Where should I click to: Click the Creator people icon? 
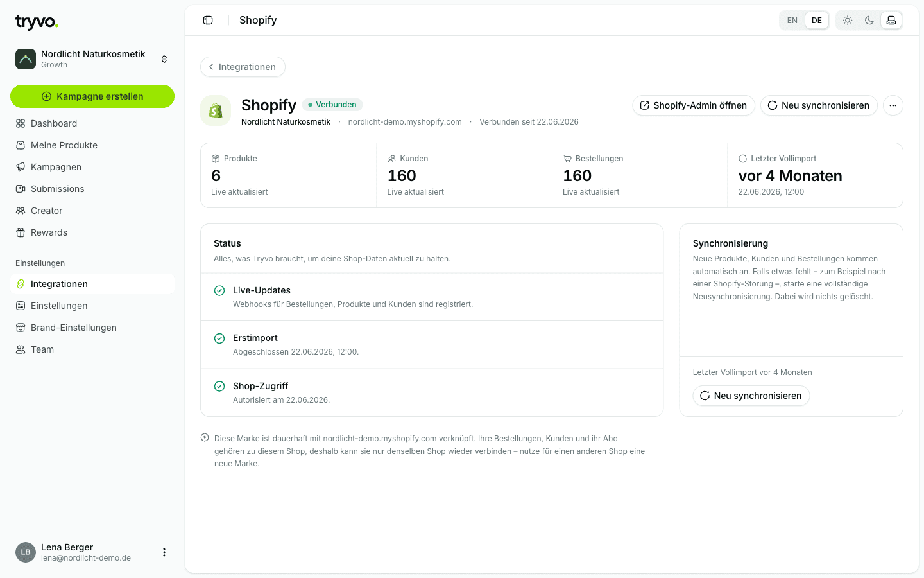[x=21, y=211]
